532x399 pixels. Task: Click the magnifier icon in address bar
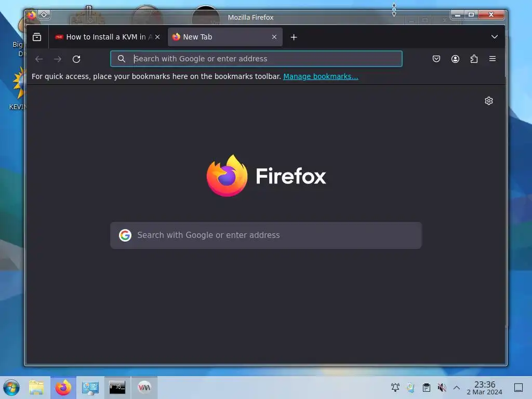(x=122, y=59)
